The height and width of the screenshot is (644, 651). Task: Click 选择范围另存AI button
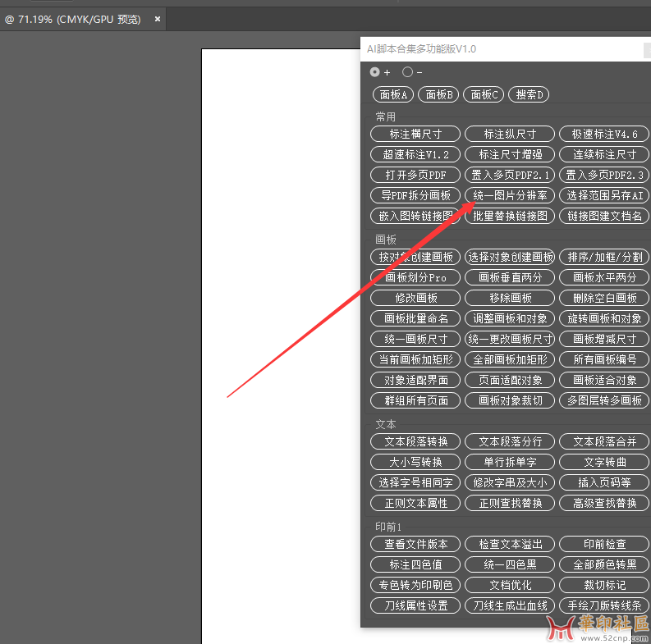pos(604,195)
